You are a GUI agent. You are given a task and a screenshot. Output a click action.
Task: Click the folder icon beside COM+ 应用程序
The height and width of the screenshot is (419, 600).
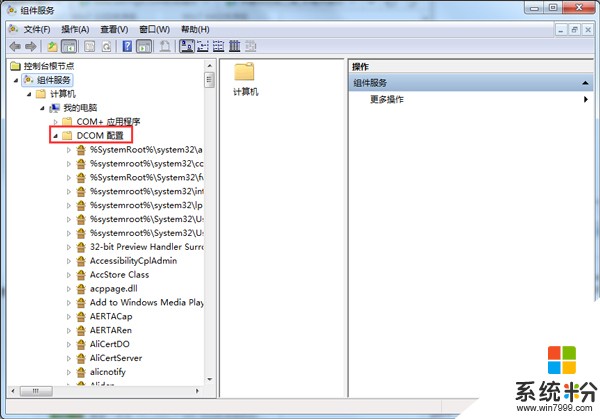[67, 122]
